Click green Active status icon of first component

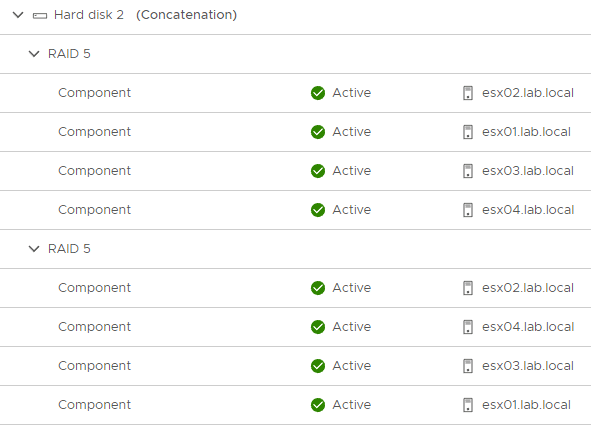pos(318,93)
